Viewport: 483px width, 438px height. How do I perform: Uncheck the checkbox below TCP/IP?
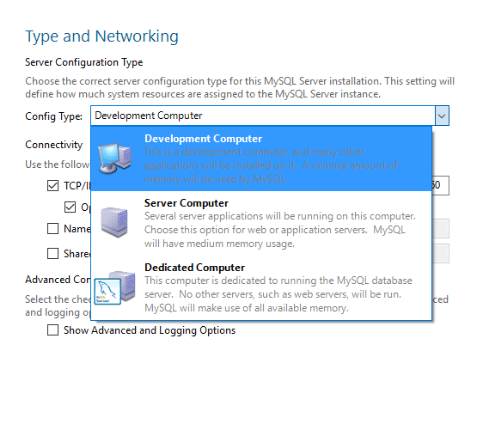[x=70, y=207]
